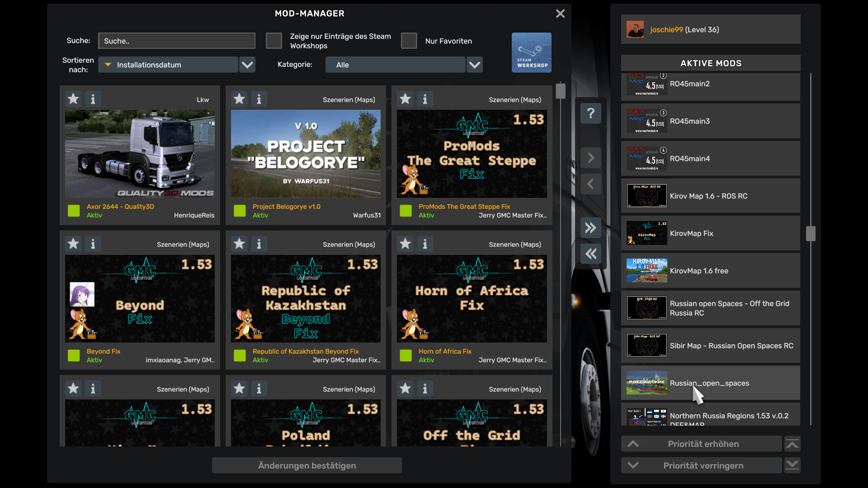
Task: Open info for Axor 2644 mod
Action: pos(93,99)
